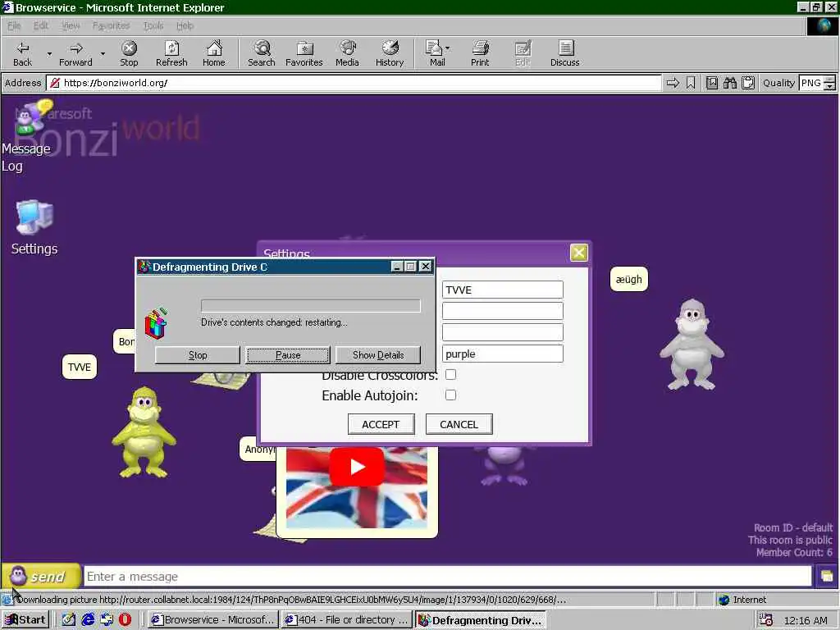
Task: Open the Edit menu
Action: (41, 25)
